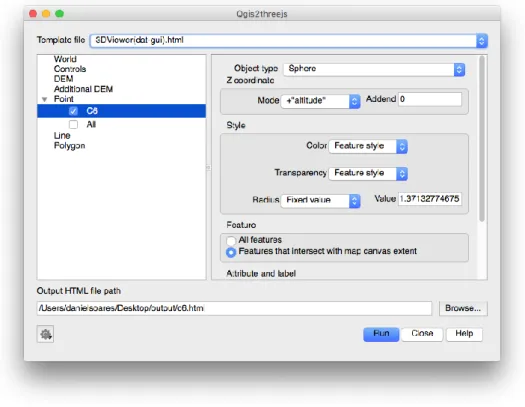Click the red window close button
The image size is (525, 407).
33,14
